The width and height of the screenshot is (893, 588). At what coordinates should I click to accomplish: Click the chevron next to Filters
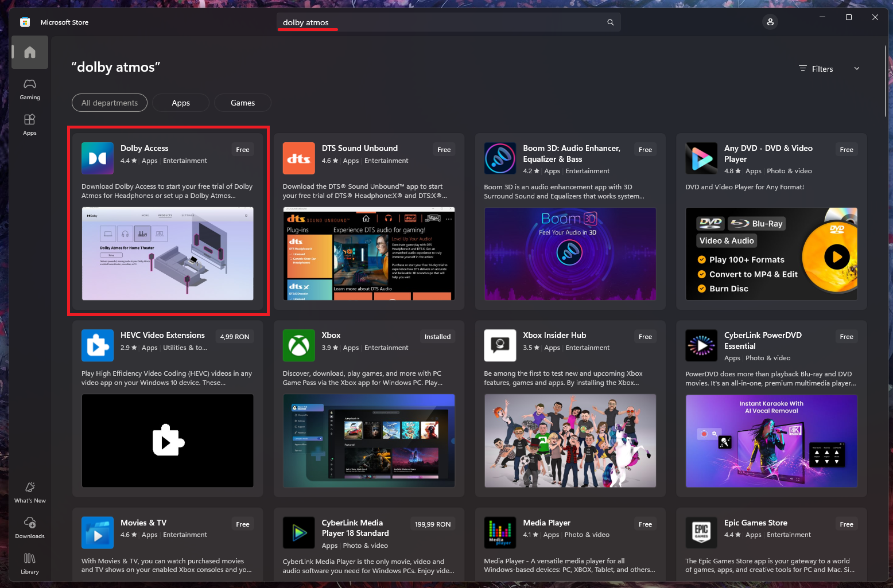(857, 69)
